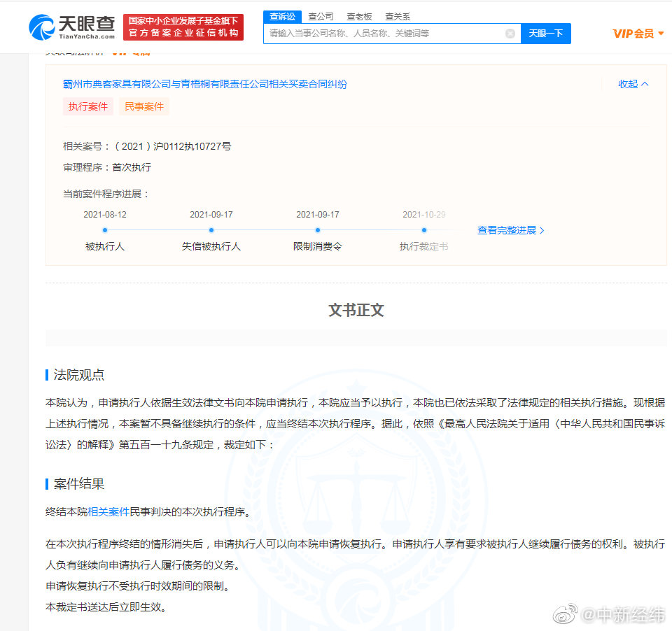This screenshot has width=672, height=631.
Task: Select the 查诉讼 tab
Action: click(282, 16)
